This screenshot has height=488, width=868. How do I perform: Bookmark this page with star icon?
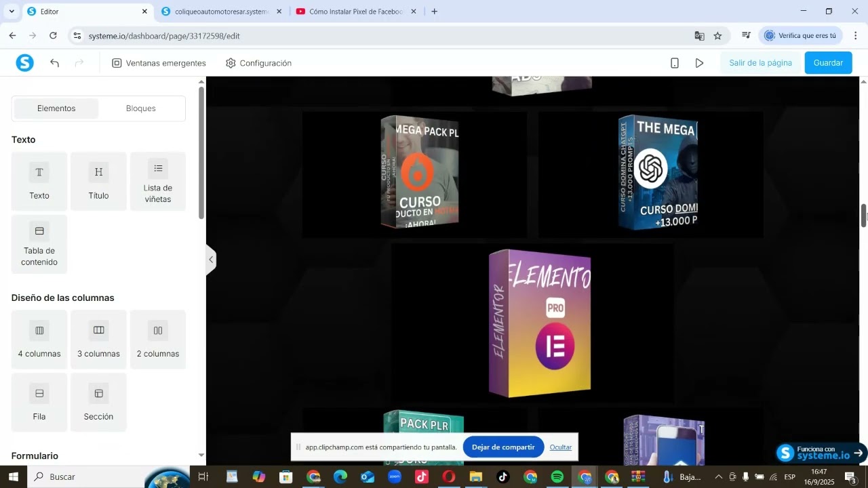click(718, 36)
